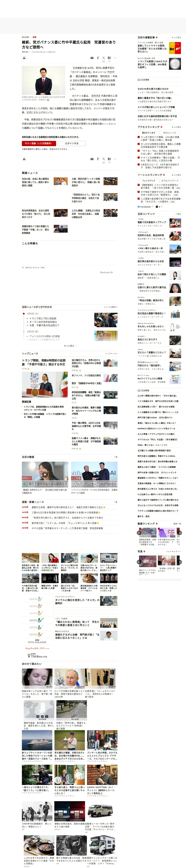This screenshot has width=186, height=868.
Task: Open the ニュースの要点へ link
Action: 110,307
